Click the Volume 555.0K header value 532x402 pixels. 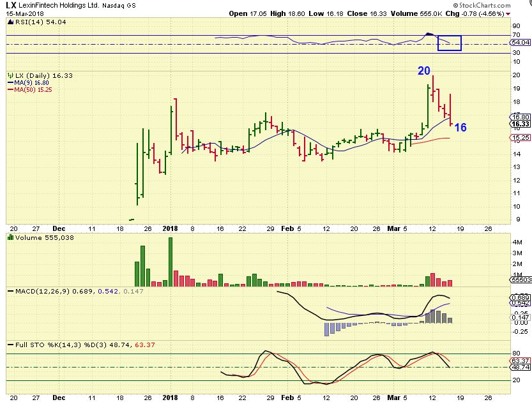pos(416,13)
